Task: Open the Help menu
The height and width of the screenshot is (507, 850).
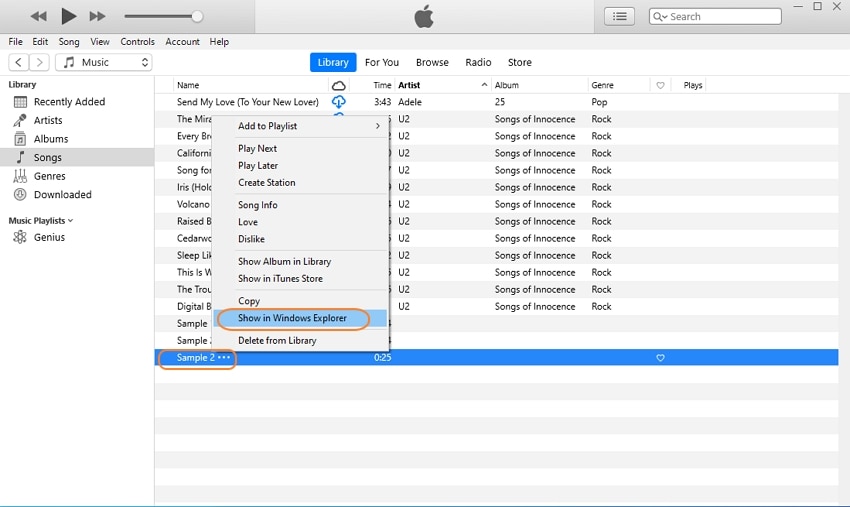Action: click(219, 42)
